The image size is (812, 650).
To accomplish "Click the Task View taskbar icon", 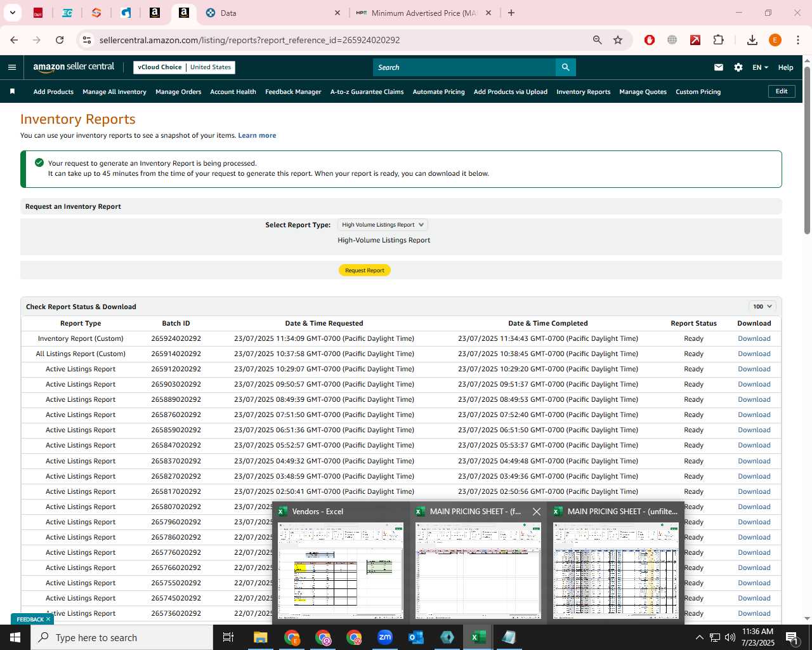I will (228, 637).
